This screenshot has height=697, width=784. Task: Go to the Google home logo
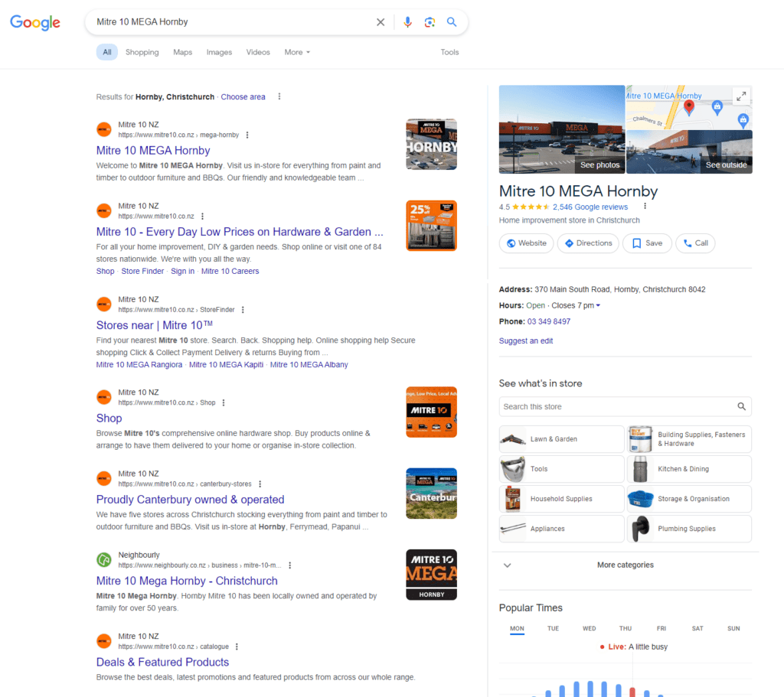pos(35,22)
